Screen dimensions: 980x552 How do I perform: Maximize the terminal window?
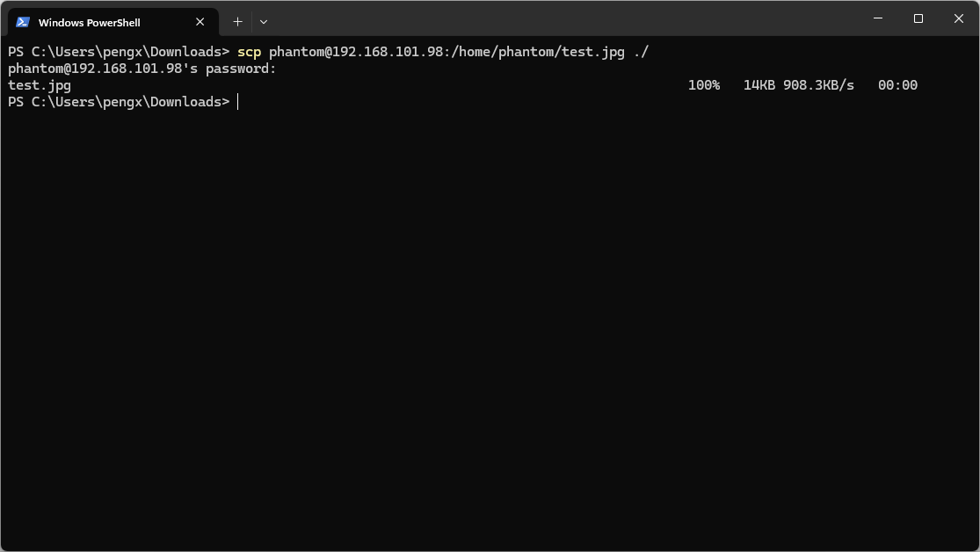click(x=918, y=18)
